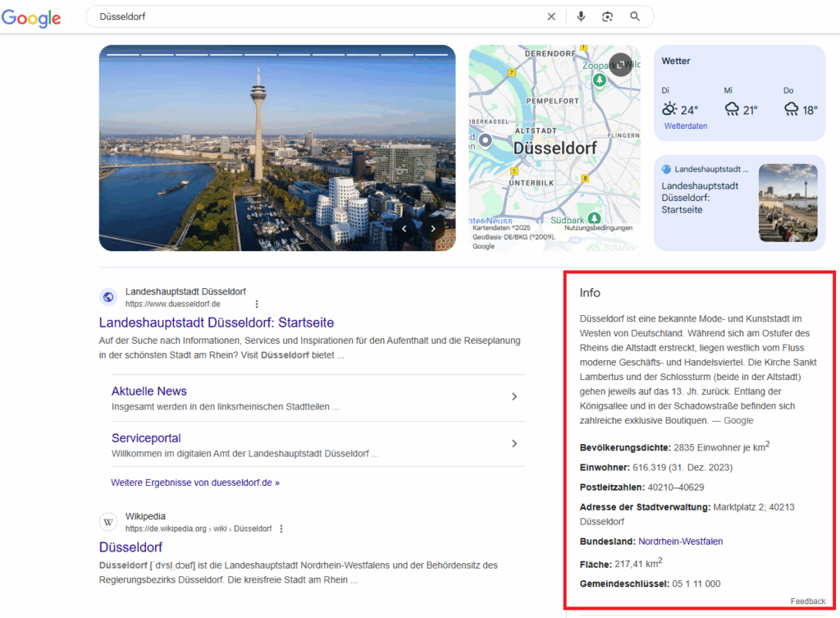Expand the Düsseldorf map to full view

coord(620,65)
